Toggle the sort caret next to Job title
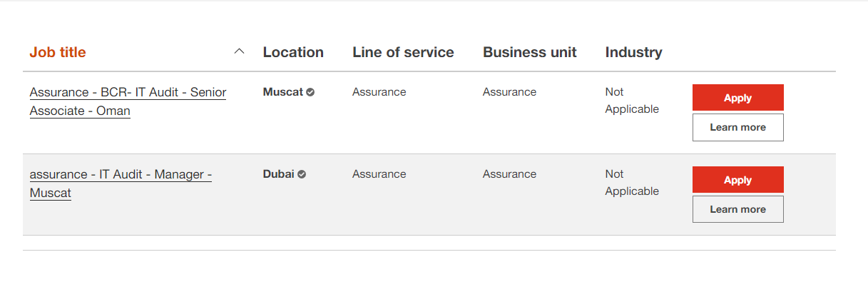This screenshot has width=868, height=297. [240, 51]
